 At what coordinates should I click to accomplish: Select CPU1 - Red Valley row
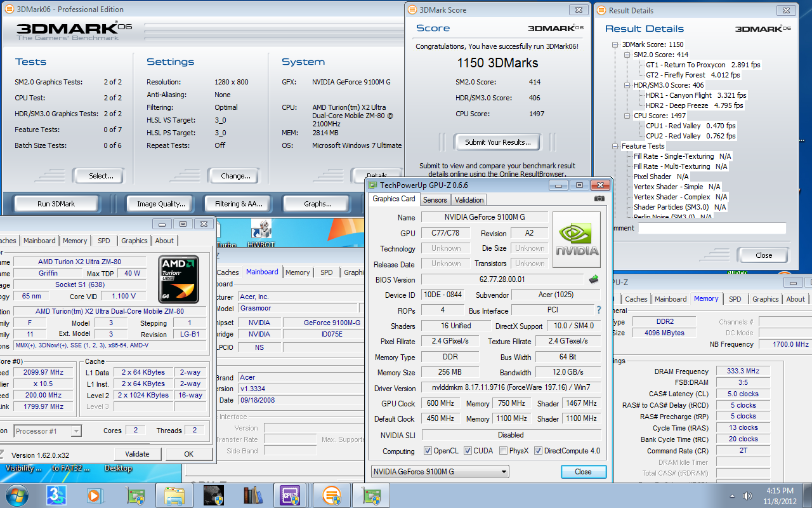pyautogui.click(x=691, y=126)
